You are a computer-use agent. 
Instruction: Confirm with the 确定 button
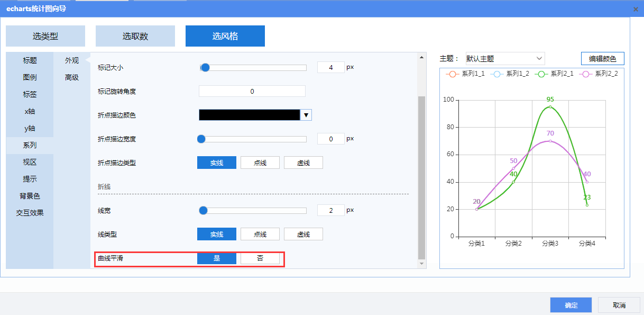coord(571,305)
